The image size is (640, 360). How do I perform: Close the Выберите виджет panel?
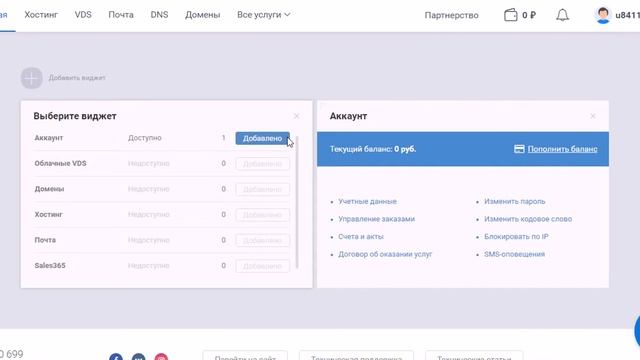pos(297,116)
